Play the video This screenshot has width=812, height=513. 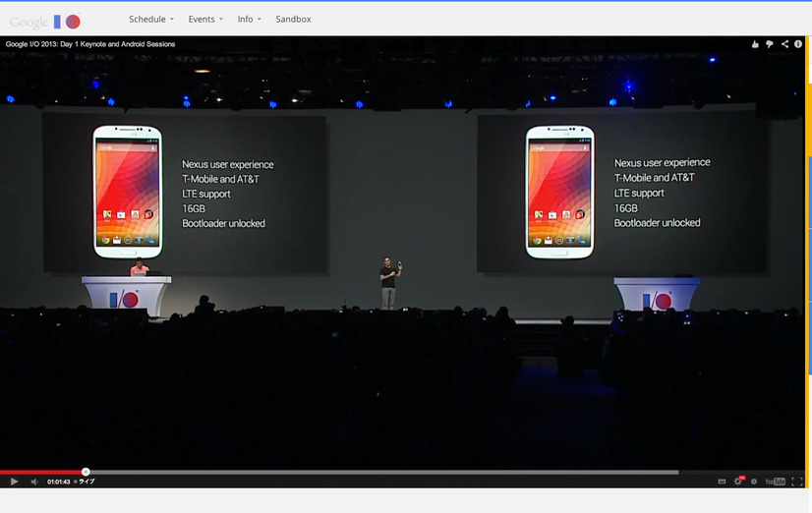14,482
